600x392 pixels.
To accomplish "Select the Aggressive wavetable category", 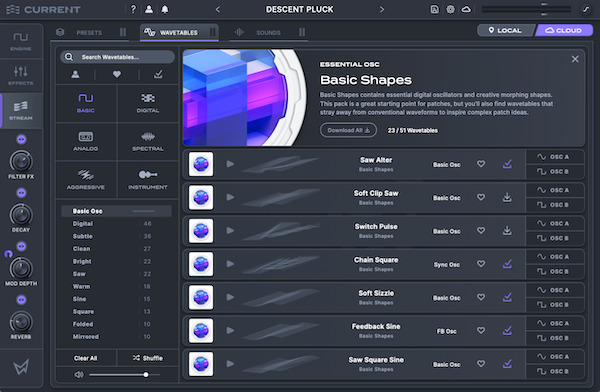I will [86, 180].
